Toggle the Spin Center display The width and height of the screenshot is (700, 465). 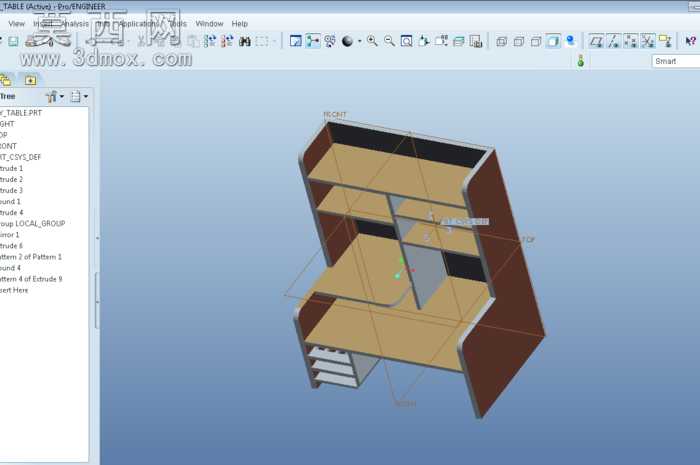click(312, 41)
